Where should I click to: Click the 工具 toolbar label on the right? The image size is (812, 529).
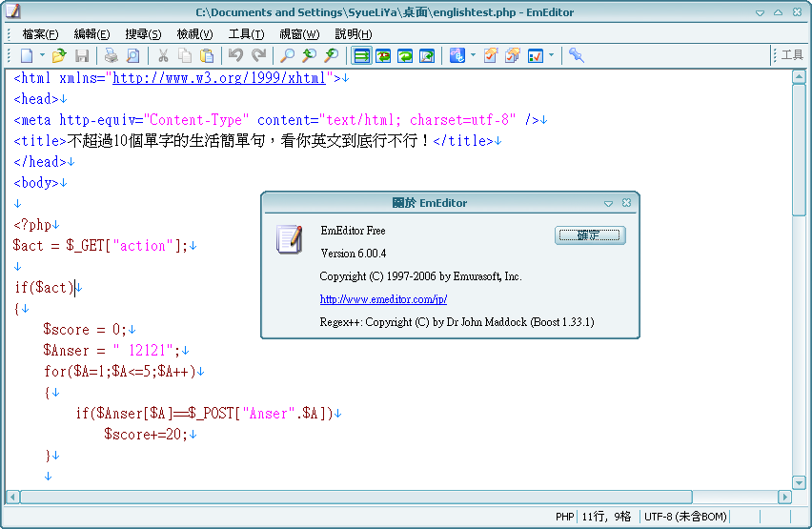pos(792,55)
